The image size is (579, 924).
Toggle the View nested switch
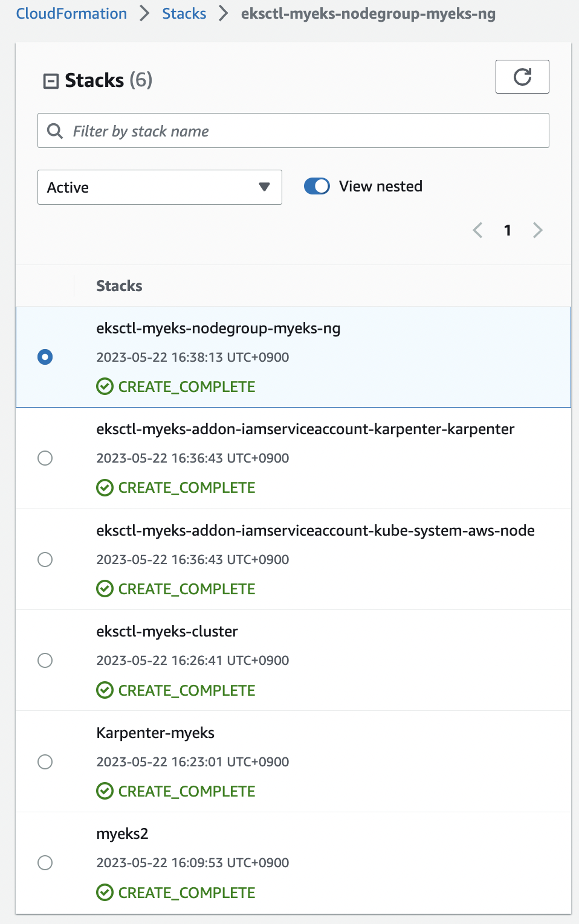coord(317,186)
